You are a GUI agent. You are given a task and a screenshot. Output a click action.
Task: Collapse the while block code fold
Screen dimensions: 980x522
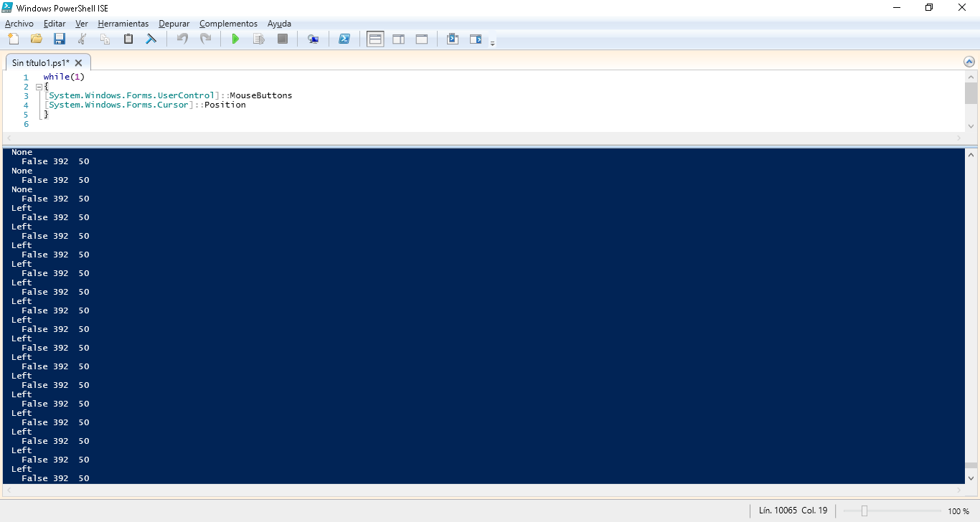(38, 87)
